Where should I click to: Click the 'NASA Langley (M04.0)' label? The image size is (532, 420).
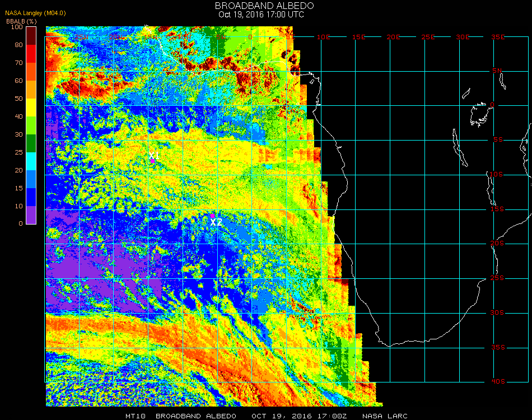pos(35,13)
